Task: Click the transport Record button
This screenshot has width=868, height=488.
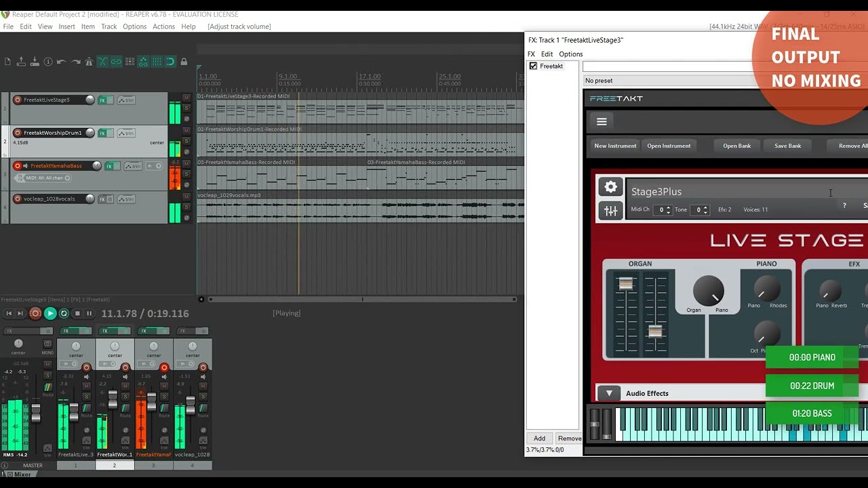Action: click(35, 313)
